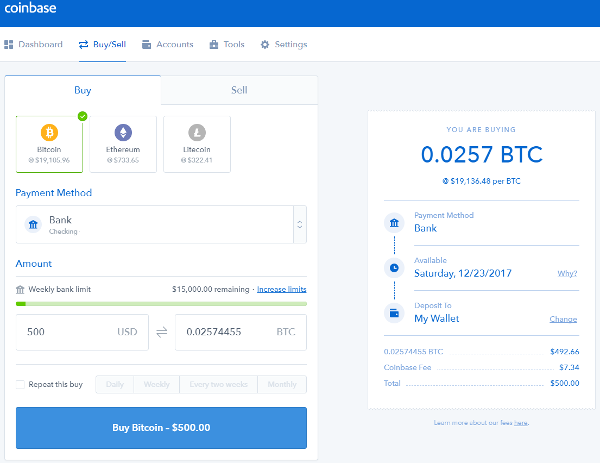Toggle the Repeat this buy checkbox
Viewport: 600px width, 463px height.
20,384
